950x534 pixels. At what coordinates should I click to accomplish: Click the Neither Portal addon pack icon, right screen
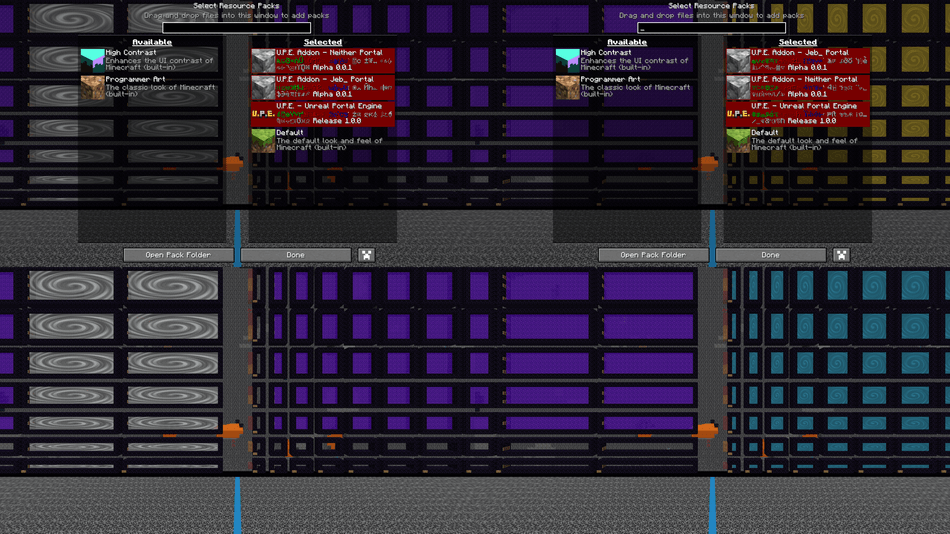(x=739, y=87)
